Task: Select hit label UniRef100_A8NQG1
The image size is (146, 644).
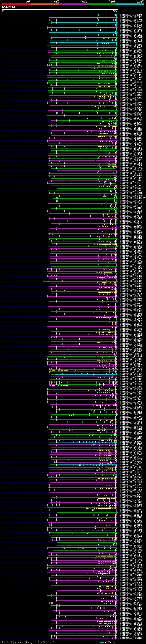Action: [x=131, y=286]
